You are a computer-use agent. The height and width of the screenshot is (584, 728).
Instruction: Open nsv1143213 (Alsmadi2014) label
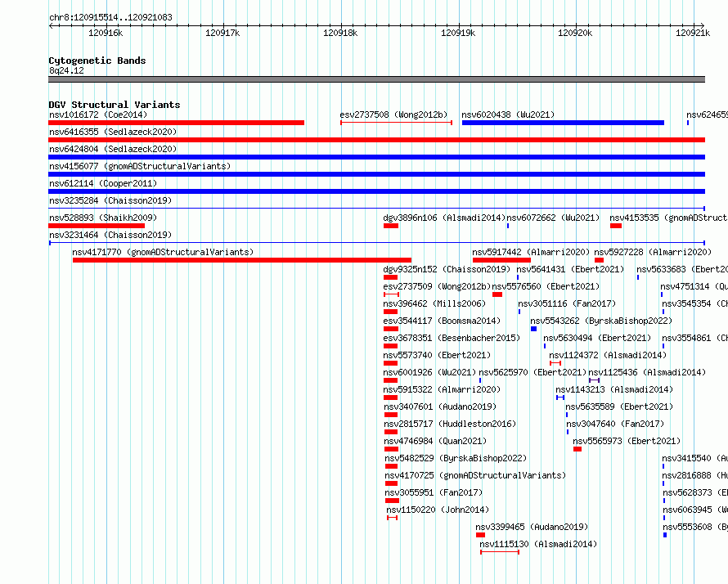coord(614,389)
